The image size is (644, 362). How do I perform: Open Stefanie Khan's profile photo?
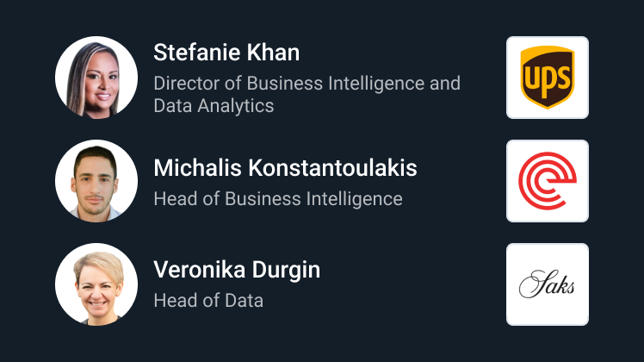[96, 78]
